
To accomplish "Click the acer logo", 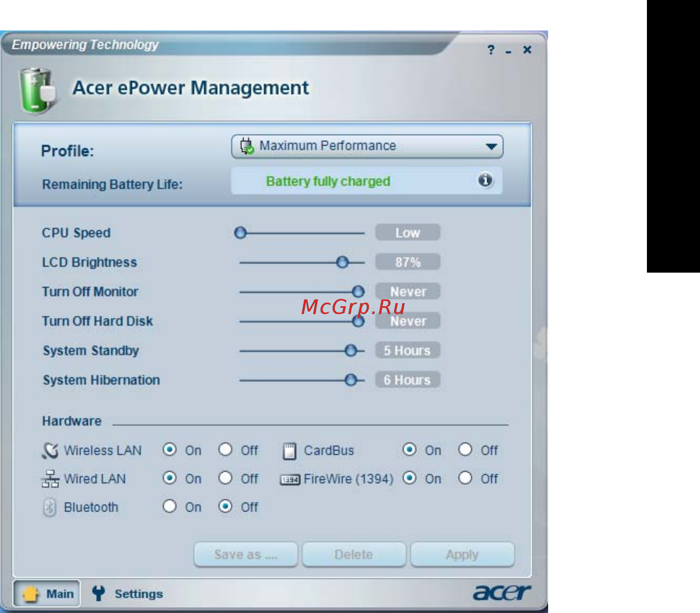I will click(x=502, y=593).
